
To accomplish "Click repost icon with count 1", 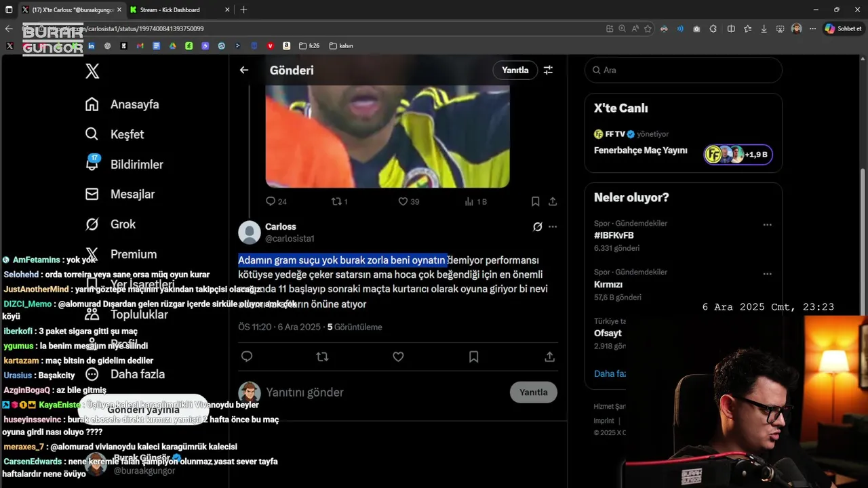I will coord(339,201).
